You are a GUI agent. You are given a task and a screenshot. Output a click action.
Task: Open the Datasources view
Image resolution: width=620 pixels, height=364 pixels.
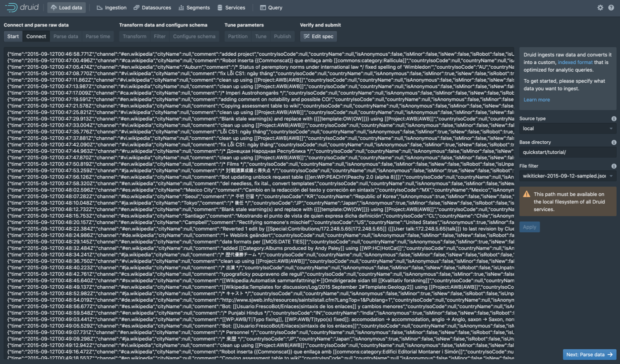pyautogui.click(x=152, y=8)
